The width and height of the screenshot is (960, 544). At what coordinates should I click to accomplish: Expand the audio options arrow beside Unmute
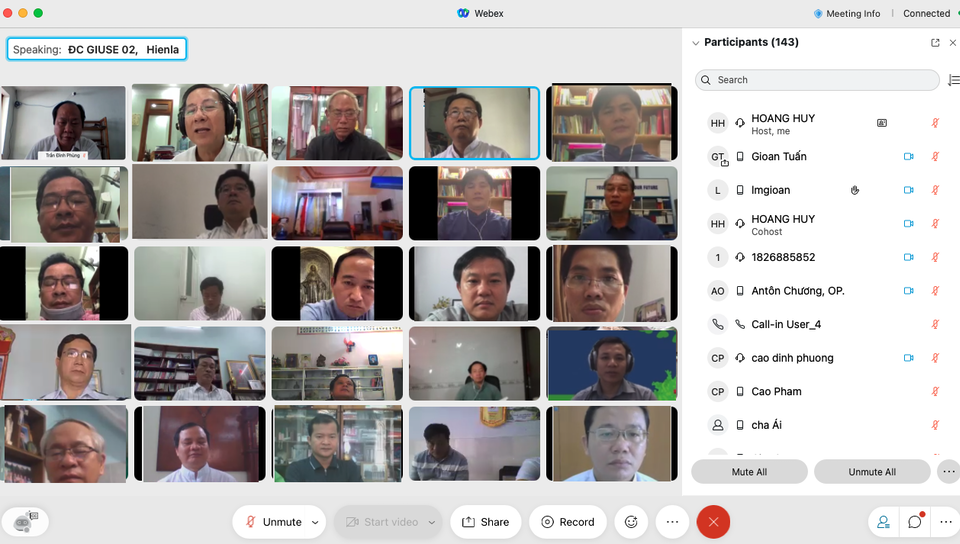point(316,522)
